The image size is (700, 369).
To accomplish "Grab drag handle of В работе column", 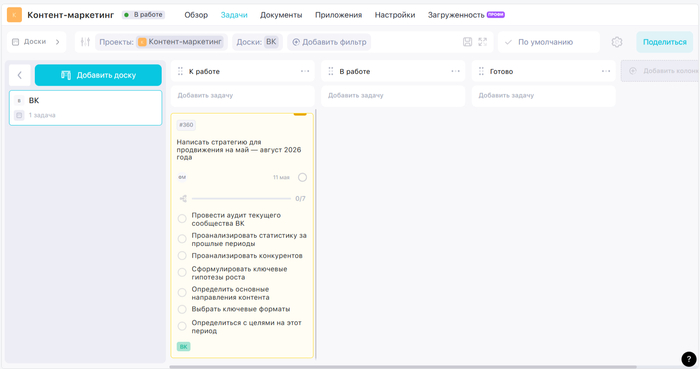I will point(331,71).
